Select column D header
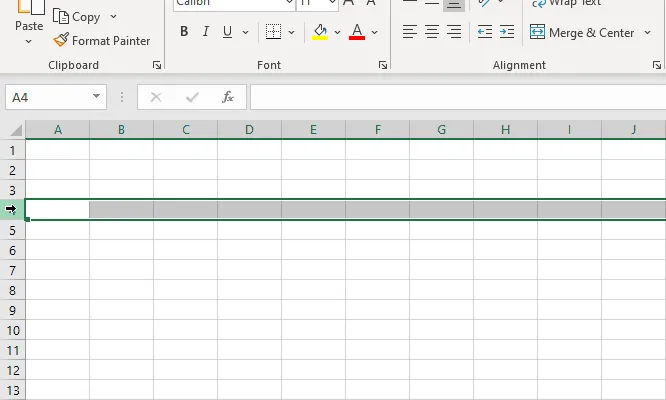This screenshot has height=400, width=666. 249,130
